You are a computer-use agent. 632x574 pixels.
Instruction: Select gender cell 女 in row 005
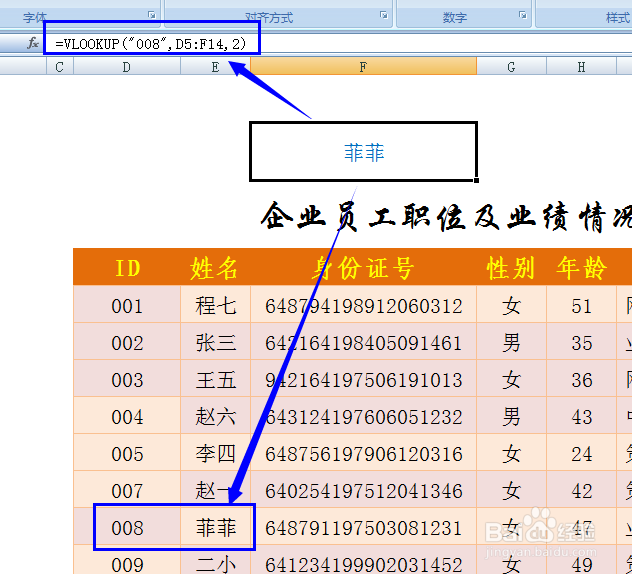pos(511,453)
